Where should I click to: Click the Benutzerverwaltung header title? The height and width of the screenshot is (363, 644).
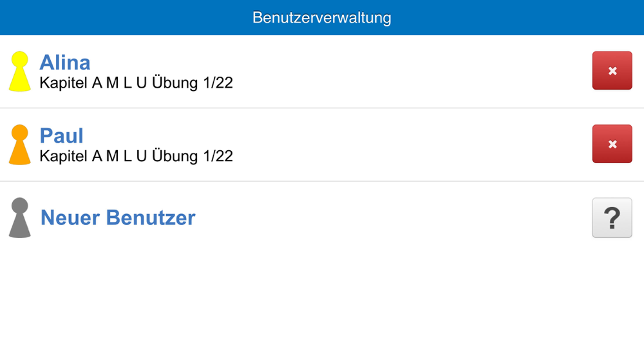coord(322,17)
